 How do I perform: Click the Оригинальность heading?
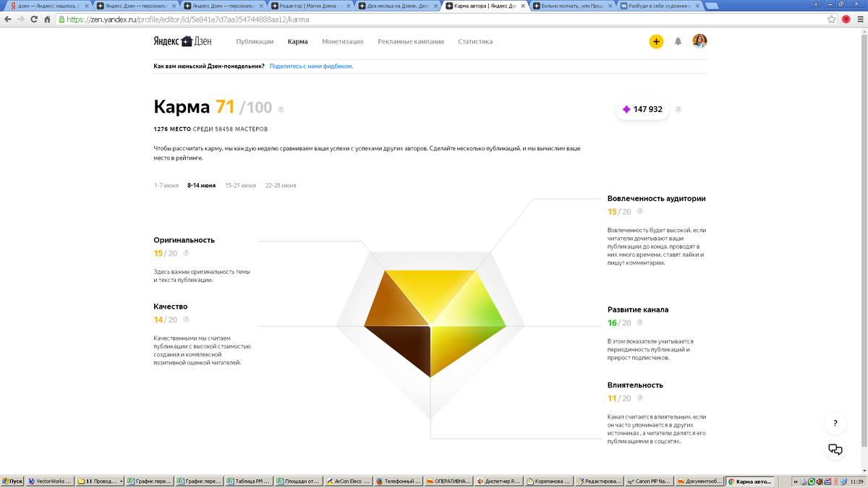point(184,240)
